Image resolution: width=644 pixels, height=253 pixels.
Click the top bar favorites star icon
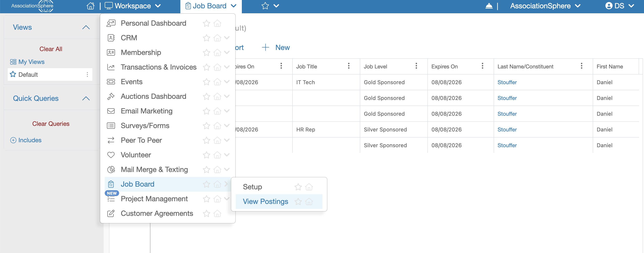click(265, 6)
